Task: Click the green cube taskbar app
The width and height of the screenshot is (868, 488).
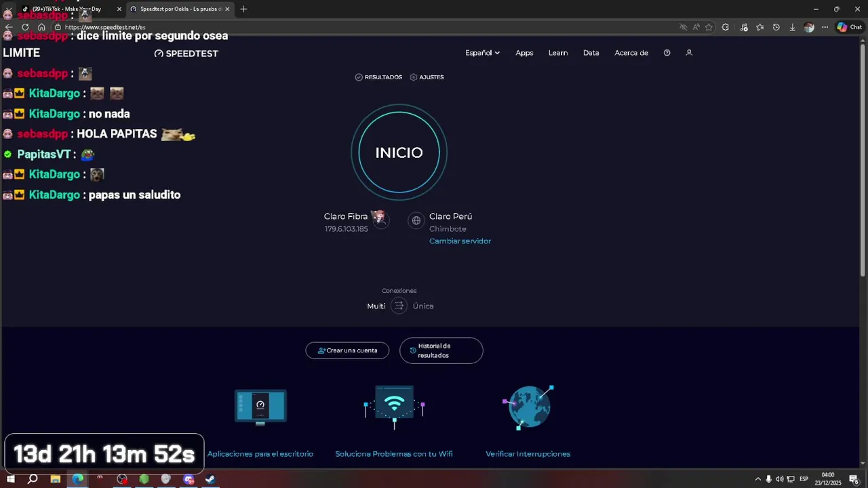Action: click(144, 479)
